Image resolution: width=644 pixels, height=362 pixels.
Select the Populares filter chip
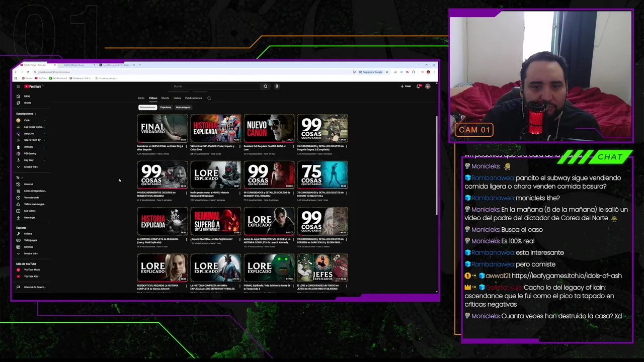point(166,107)
